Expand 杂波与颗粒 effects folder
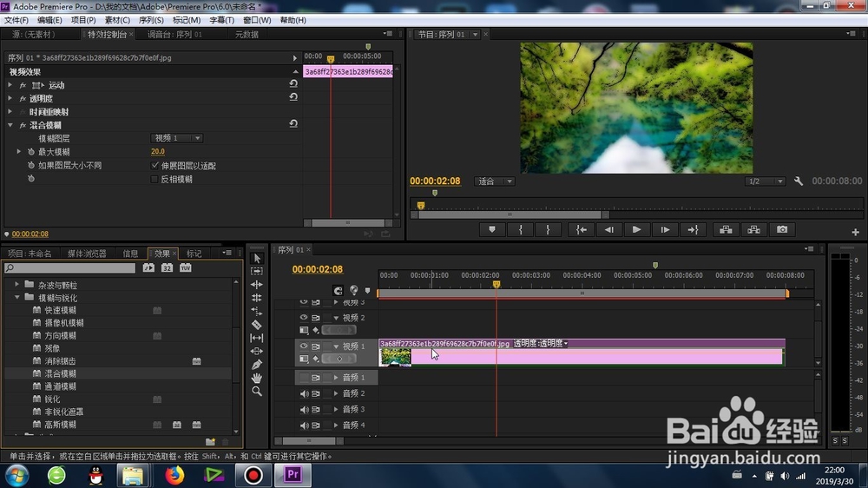 click(16, 284)
